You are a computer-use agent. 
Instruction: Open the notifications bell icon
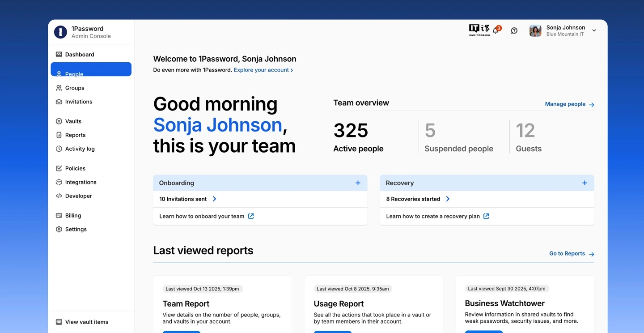pos(496,31)
